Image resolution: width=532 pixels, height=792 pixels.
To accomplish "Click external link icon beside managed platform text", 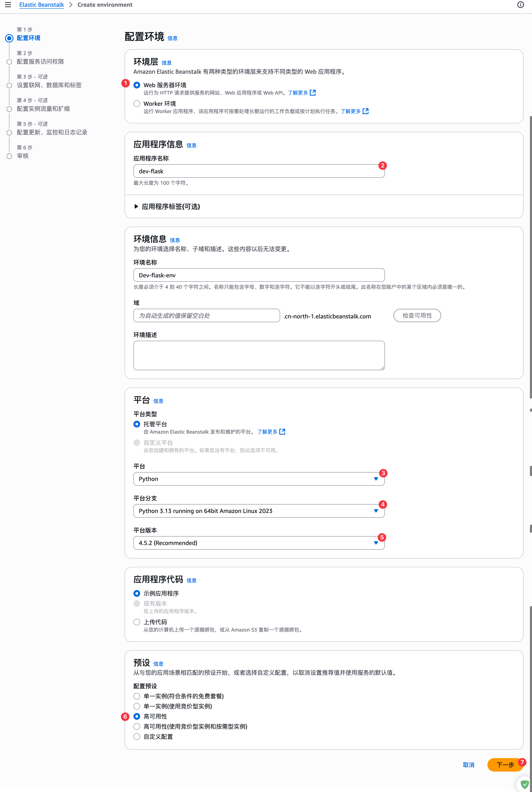I will [x=282, y=432].
